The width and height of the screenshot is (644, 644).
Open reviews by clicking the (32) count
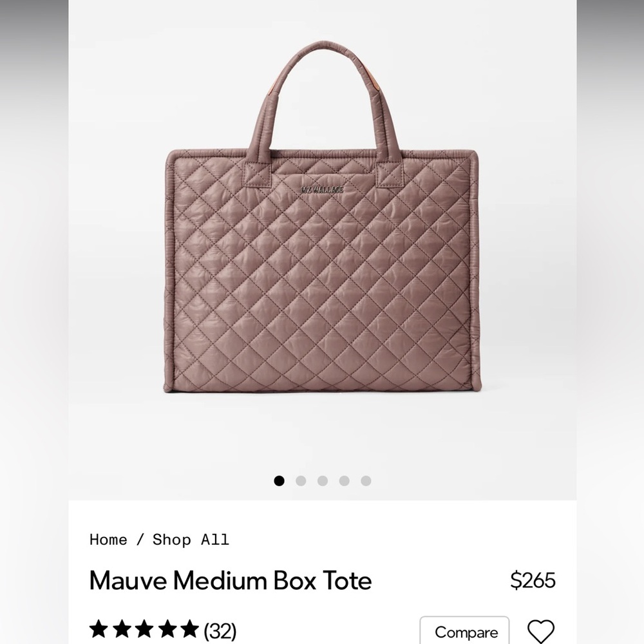(219, 628)
